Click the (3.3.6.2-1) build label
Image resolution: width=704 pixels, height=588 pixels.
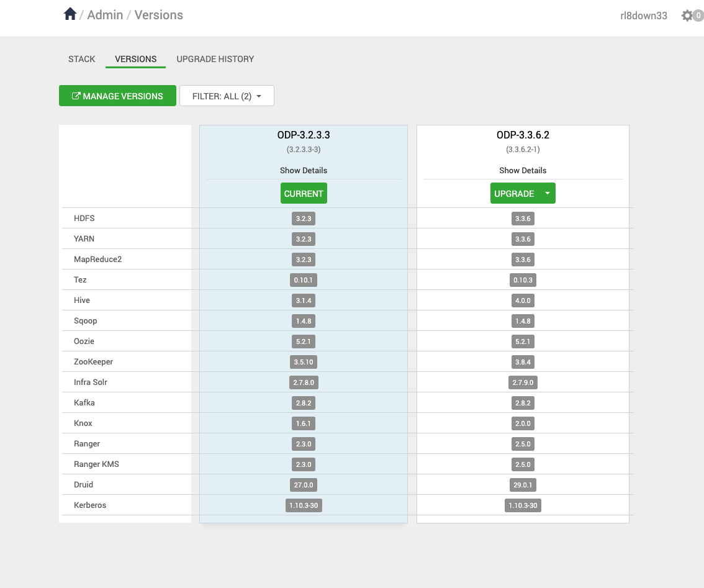[x=523, y=149]
